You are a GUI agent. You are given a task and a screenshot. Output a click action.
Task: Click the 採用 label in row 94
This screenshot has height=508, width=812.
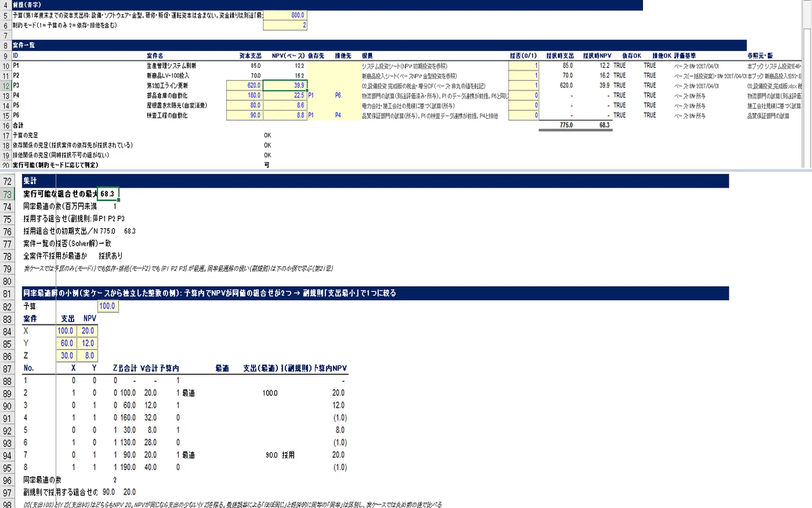[x=288, y=455]
